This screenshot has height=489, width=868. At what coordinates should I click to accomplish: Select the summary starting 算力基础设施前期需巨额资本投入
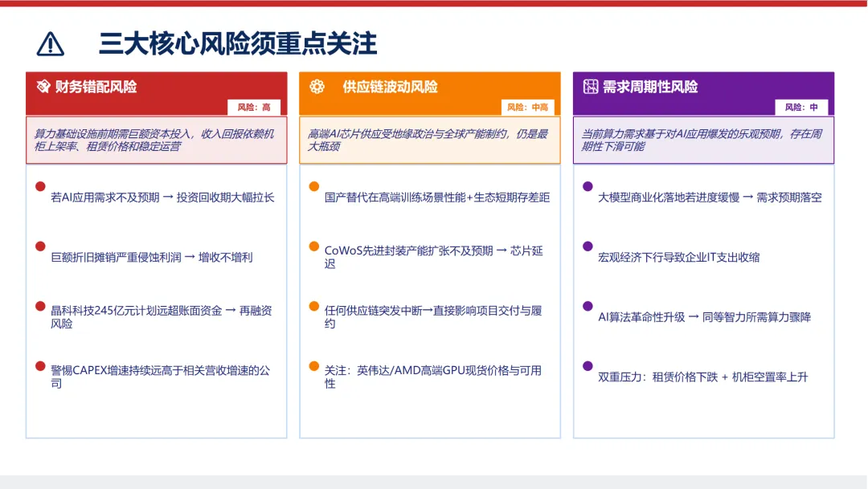pyautogui.click(x=154, y=140)
